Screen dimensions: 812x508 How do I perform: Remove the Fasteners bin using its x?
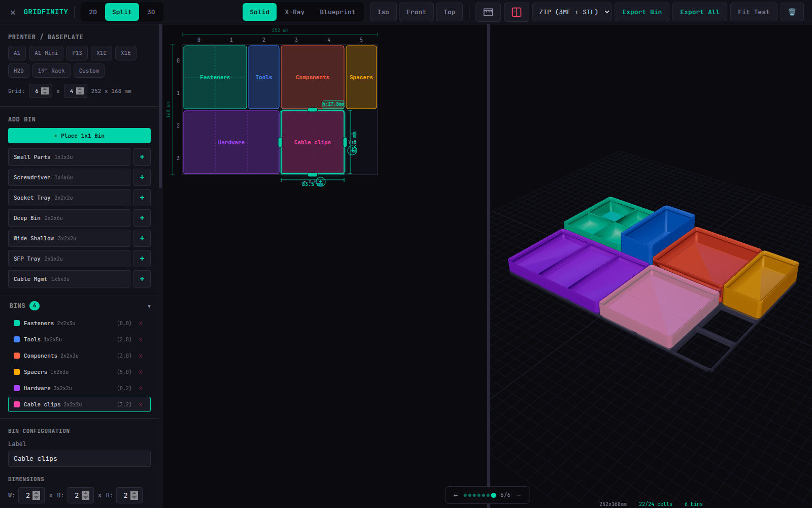point(141,323)
